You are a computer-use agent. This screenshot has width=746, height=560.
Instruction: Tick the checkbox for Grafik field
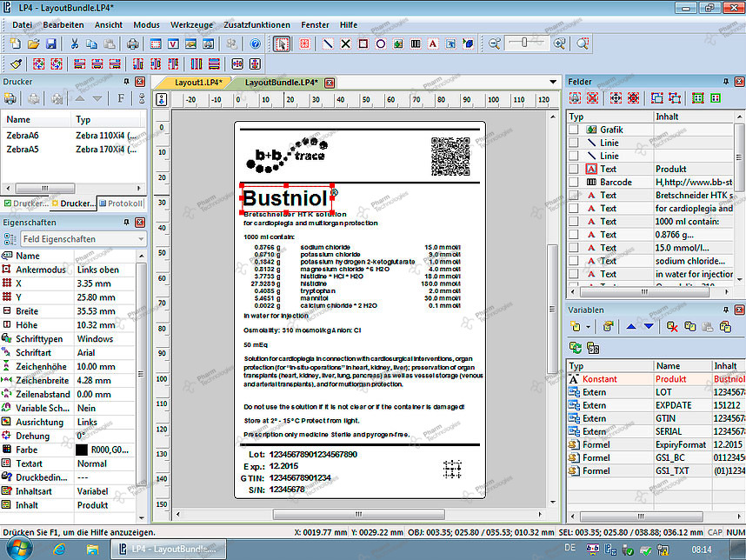coord(574,130)
